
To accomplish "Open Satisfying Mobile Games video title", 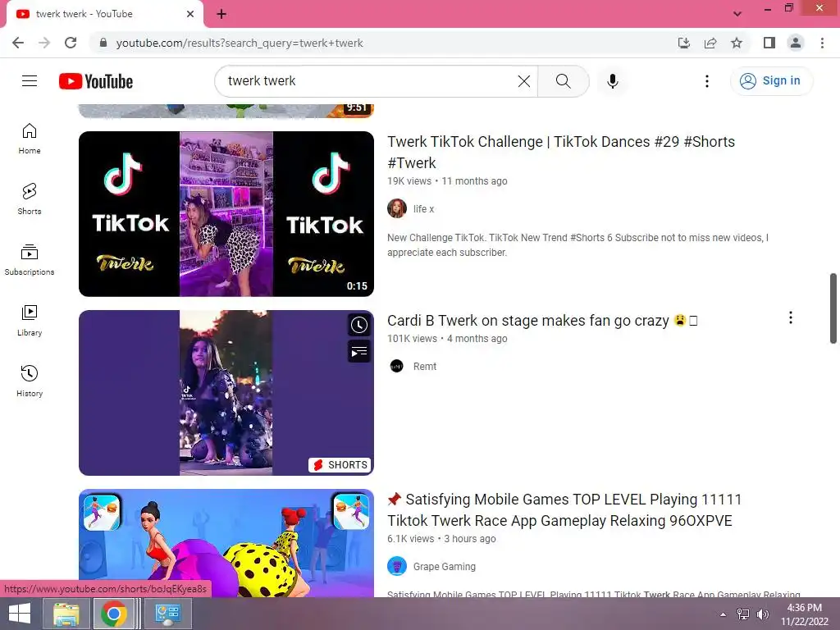I will (564, 510).
